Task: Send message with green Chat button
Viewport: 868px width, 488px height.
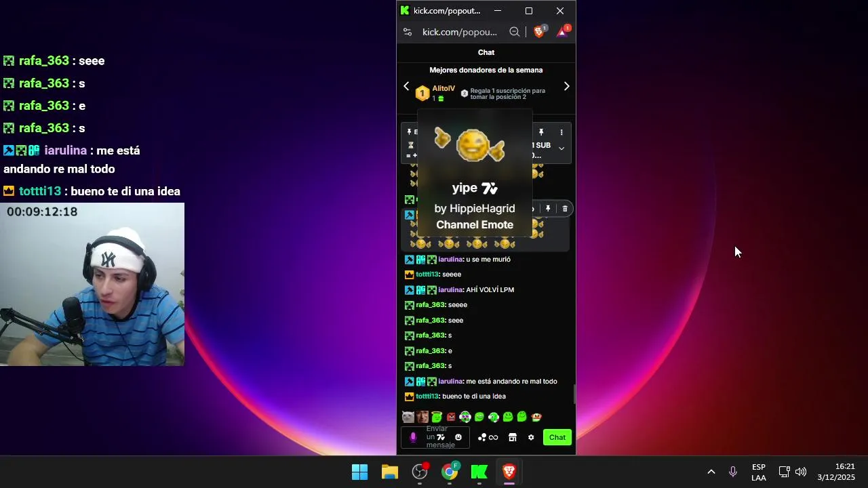Action: coord(557,437)
